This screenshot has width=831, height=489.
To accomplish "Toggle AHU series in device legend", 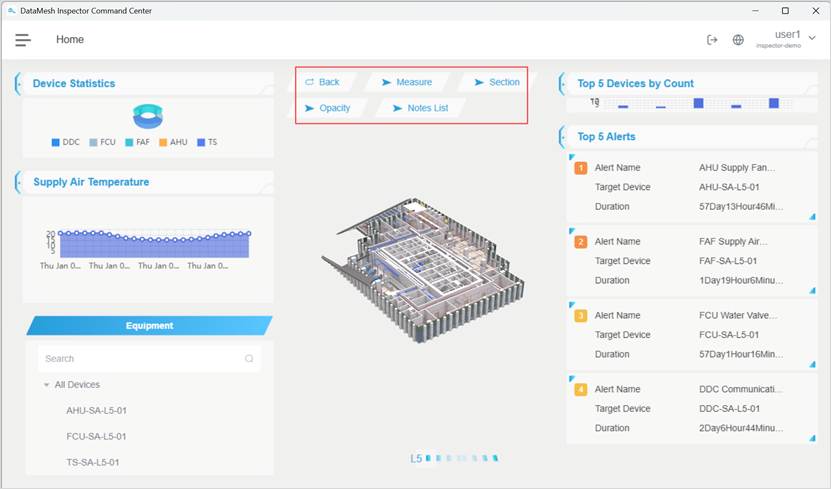I will 172,142.
